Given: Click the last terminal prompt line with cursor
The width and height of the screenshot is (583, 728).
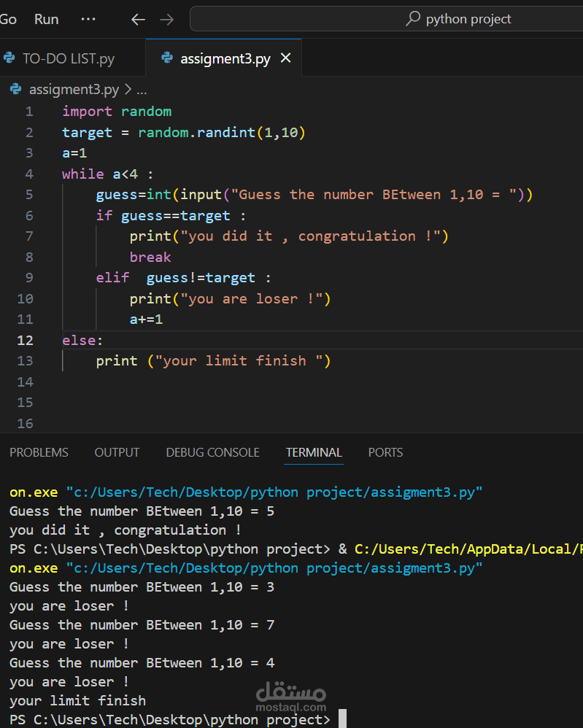Looking at the screenshot, I should (x=178, y=719).
